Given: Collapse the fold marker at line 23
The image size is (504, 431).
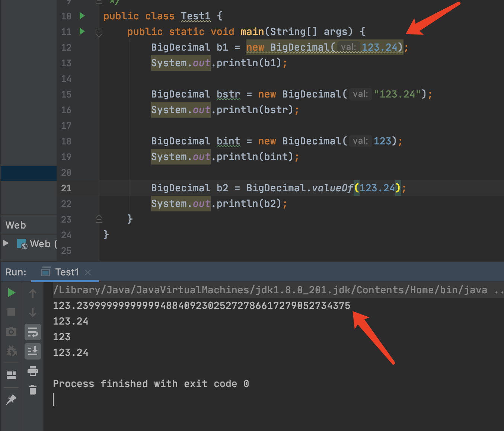Looking at the screenshot, I should (x=99, y=219).
